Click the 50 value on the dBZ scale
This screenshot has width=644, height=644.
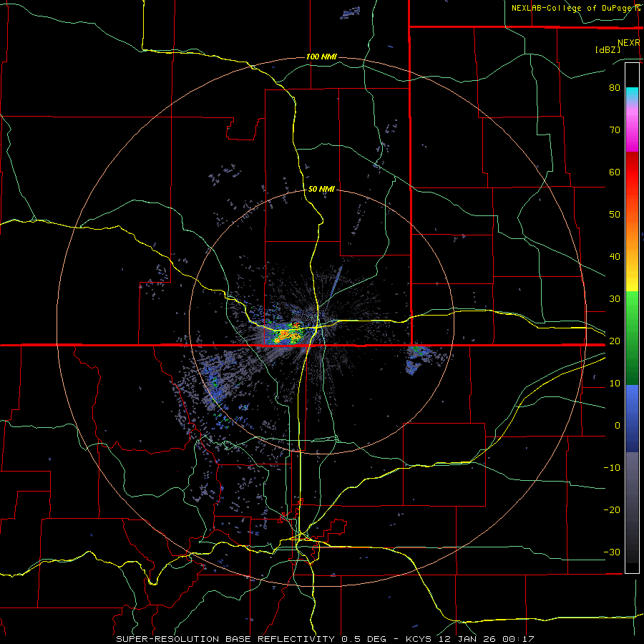[x=615, y=215]
